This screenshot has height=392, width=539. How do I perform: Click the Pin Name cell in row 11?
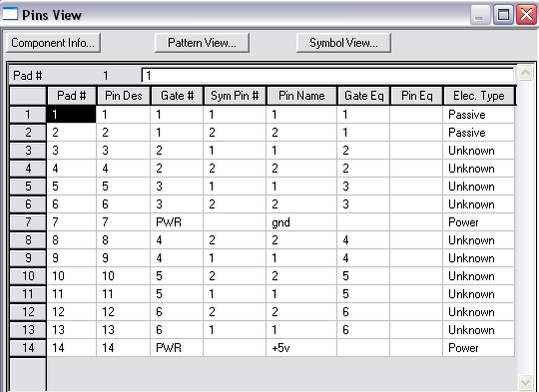(x=301, y=293)
